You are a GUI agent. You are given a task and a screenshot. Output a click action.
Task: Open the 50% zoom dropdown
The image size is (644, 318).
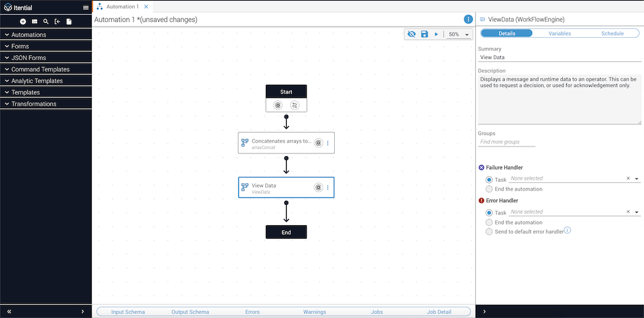click(459, 35)
